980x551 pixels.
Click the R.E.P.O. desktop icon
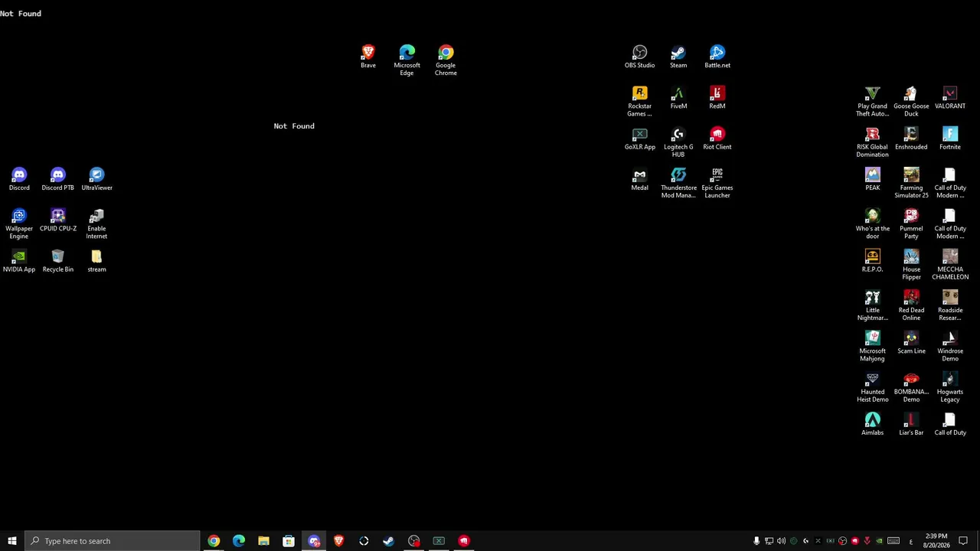872,260
